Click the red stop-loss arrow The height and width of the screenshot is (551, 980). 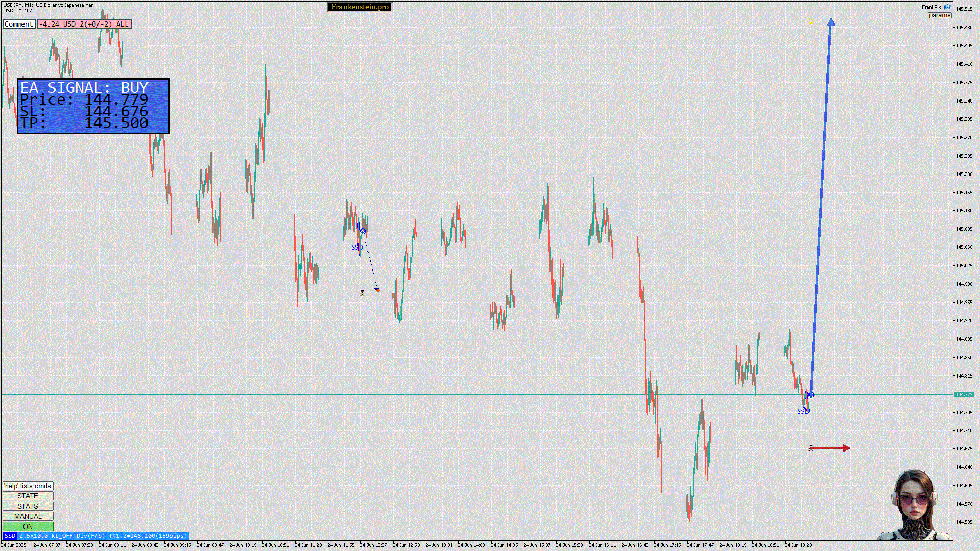click(830, 448)
